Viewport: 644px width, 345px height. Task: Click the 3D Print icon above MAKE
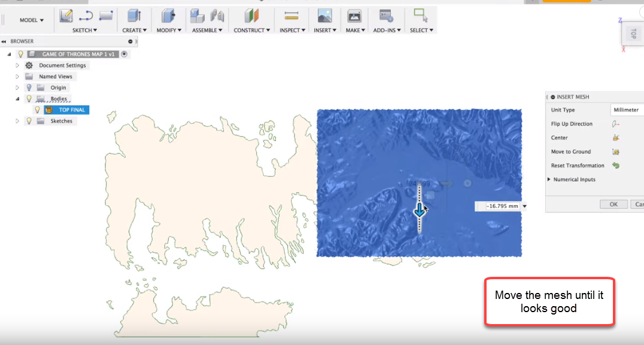pyautogui.click(x=354, y=16)
